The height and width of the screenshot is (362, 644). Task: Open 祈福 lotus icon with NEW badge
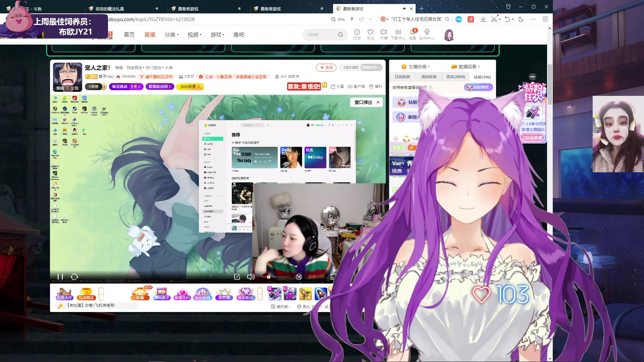coord(141,294)
